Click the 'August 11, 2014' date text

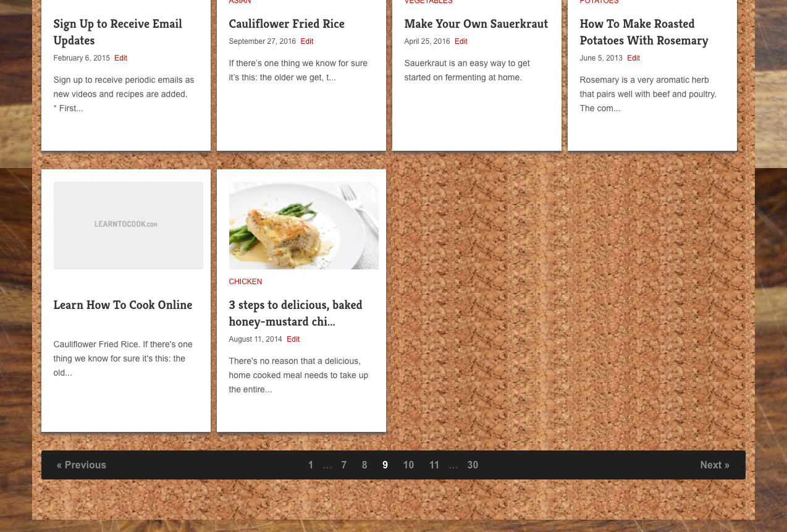pyautogui.click(x=256, y=339)
